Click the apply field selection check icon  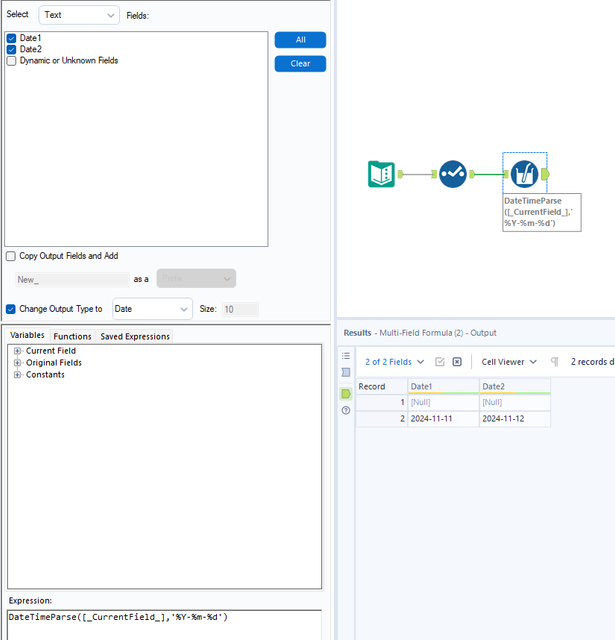(x=440, y=362)
